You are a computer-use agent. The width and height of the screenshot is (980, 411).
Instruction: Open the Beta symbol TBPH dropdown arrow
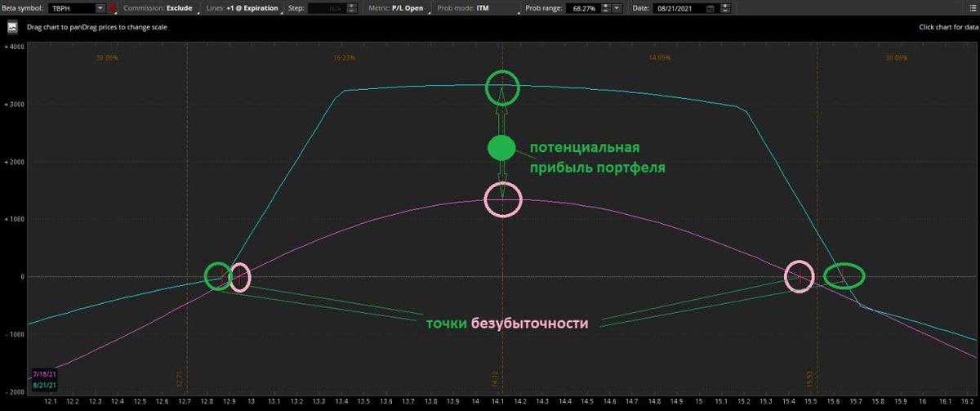coord(100,8)
